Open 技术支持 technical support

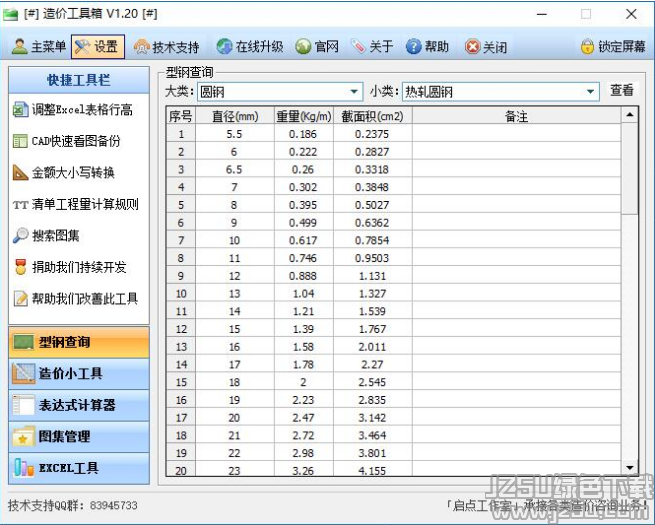166,47
